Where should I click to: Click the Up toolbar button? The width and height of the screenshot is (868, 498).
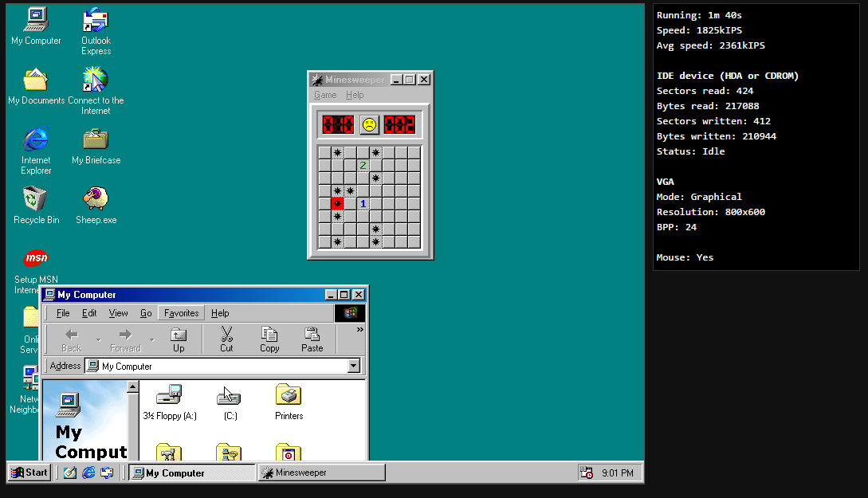pyautogui.click(x=179, y=339)
